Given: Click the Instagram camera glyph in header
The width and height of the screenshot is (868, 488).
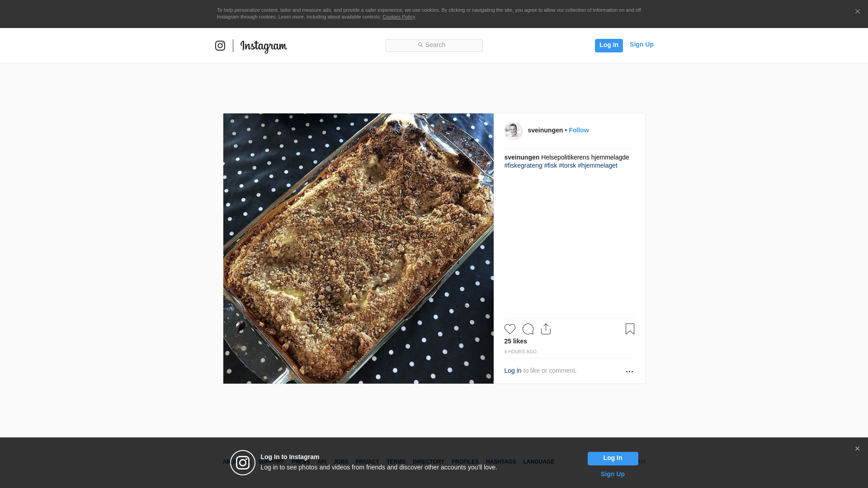Looking at the screenshot, I should [x=220, y=46].
